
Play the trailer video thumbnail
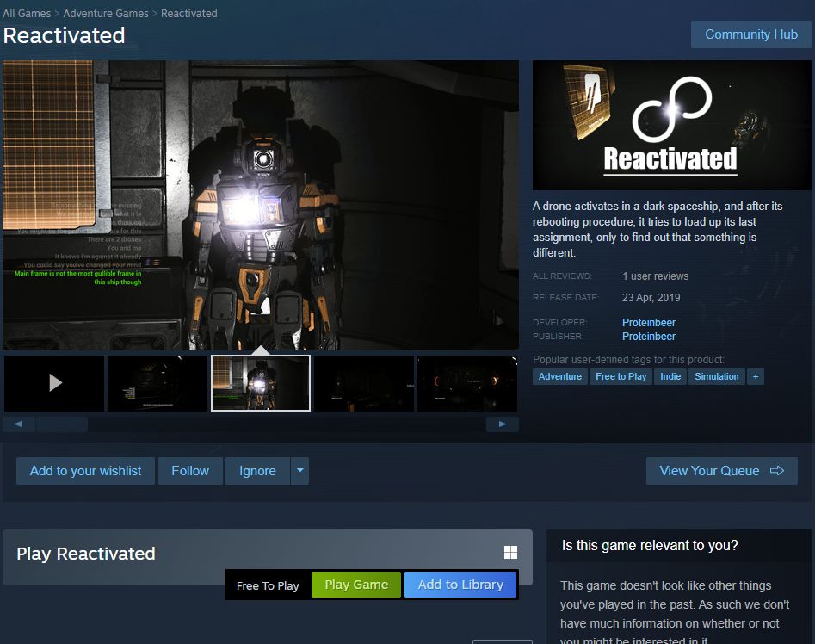click(54, 382)
